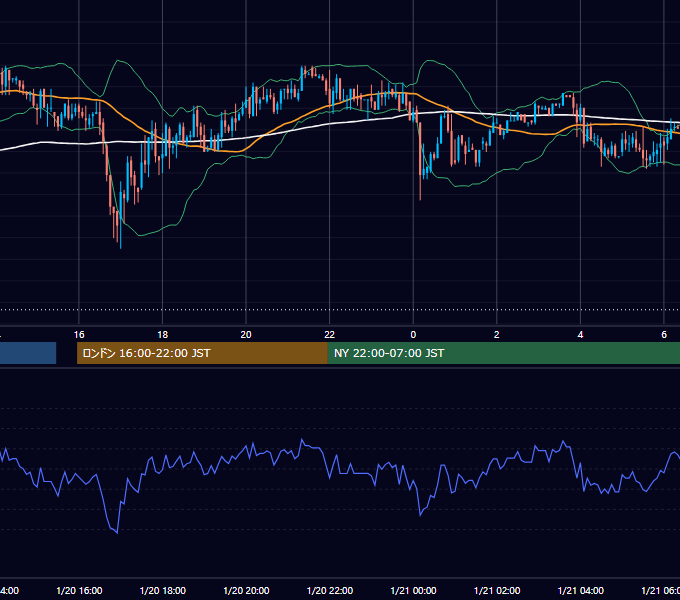
Task: Click the 1/20 16:00 date label
Action: pyautogui.click(x=79, y=590)
